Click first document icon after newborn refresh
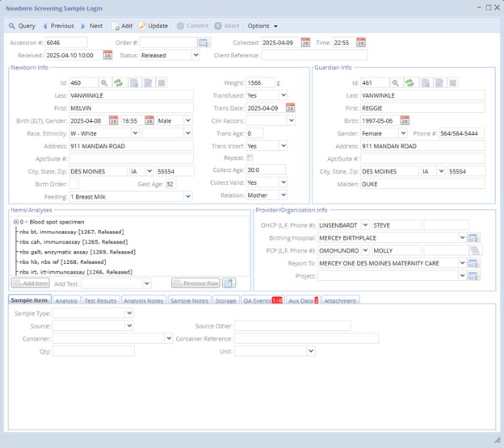 (x=134, y=83)
